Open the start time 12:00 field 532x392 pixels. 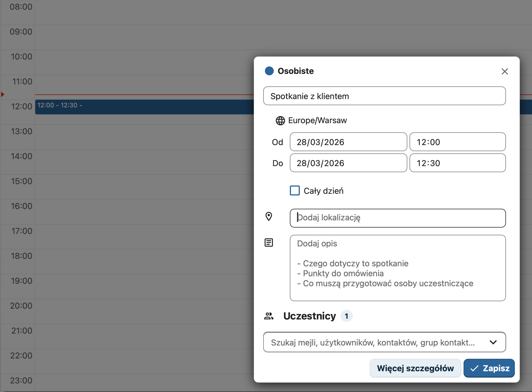pos(457,142)
